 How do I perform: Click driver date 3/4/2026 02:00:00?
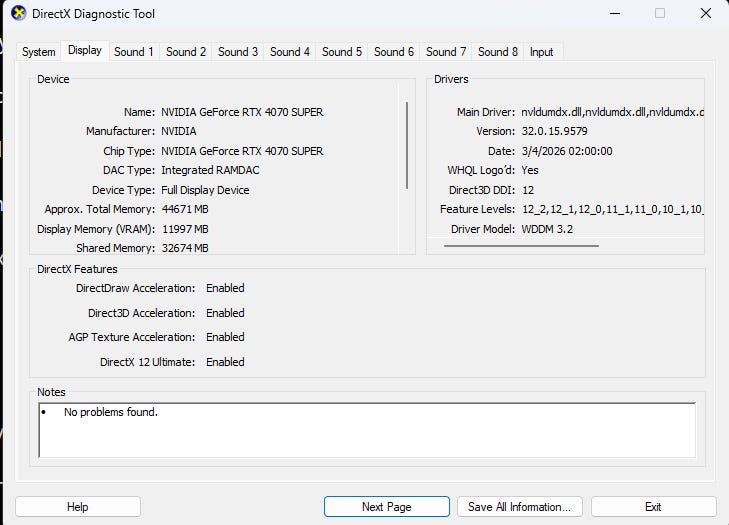tap(567, 151)
